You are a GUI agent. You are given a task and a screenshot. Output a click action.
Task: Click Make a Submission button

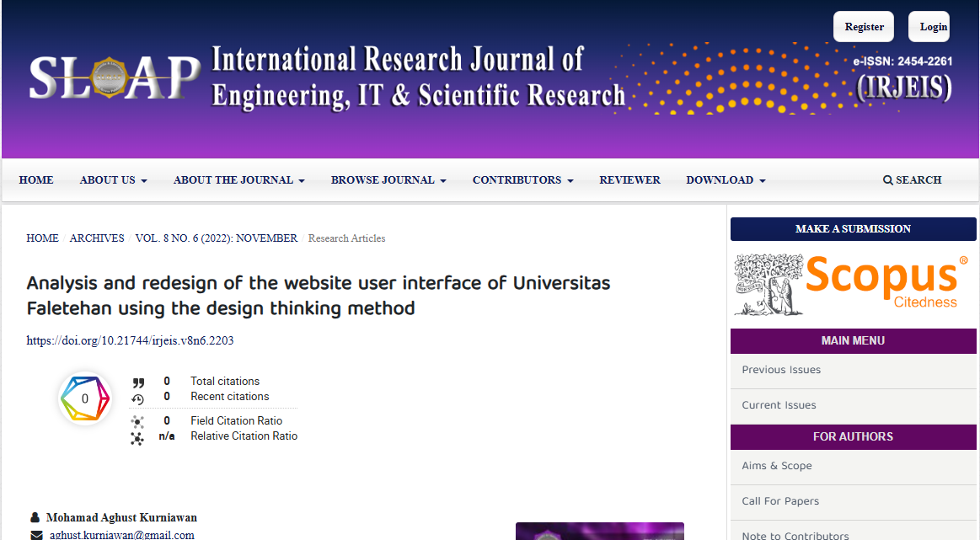[853, 229]
